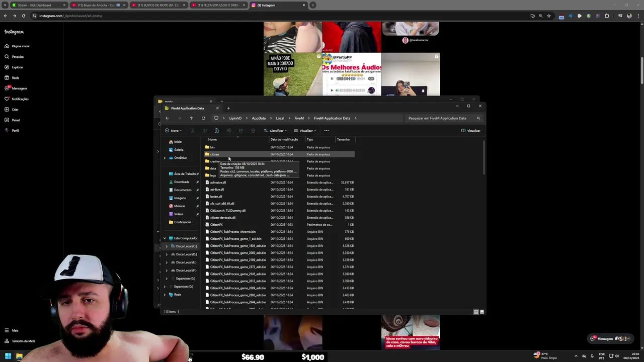The image size is (644, 362).
Task: Click the Delete trash icon
Action: click(x=253, y=131)
